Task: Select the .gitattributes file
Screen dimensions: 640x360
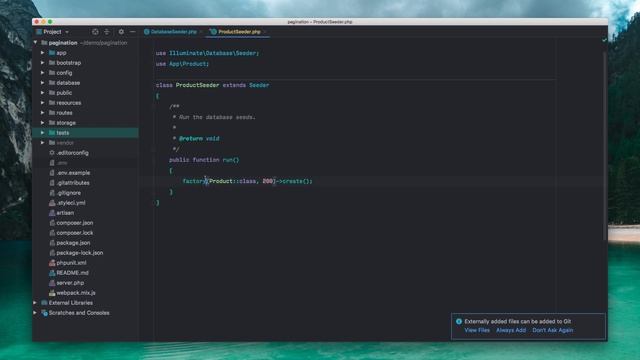Action: [73, 183]
